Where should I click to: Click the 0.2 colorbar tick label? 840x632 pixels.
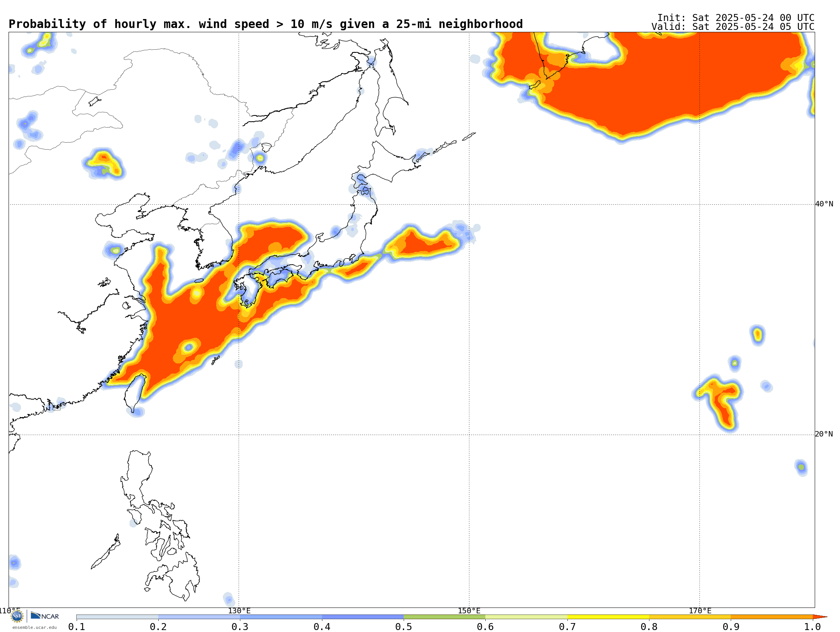tap(158, 627)
